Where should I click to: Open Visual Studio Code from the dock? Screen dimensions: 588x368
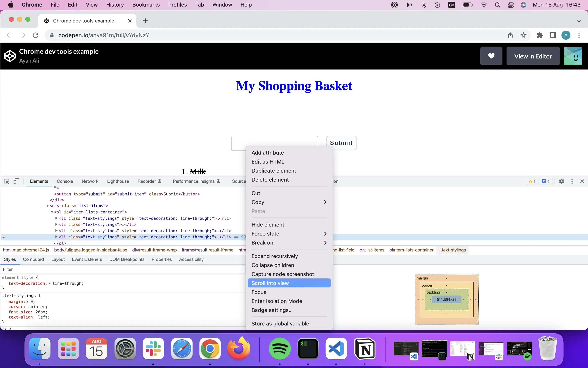pyautogui.click(x=336, y=349)
